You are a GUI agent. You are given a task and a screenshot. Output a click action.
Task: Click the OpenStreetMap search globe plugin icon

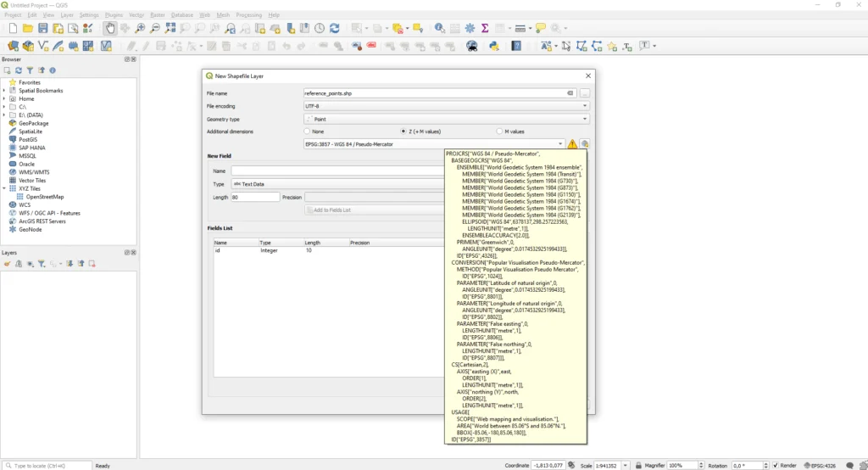tap(471, 46)
